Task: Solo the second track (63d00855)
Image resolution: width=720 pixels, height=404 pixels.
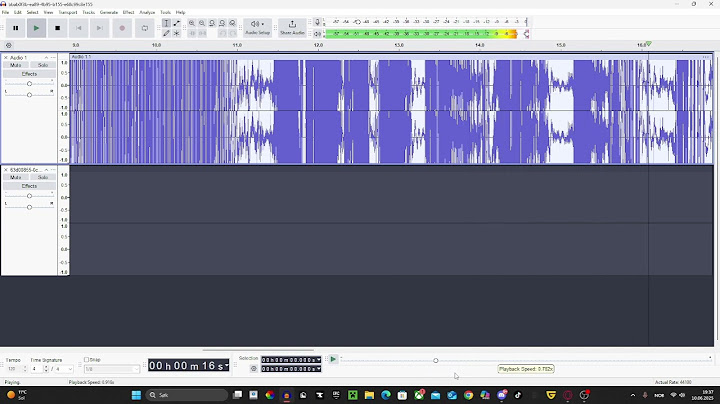Action: [x=43, y=177]
